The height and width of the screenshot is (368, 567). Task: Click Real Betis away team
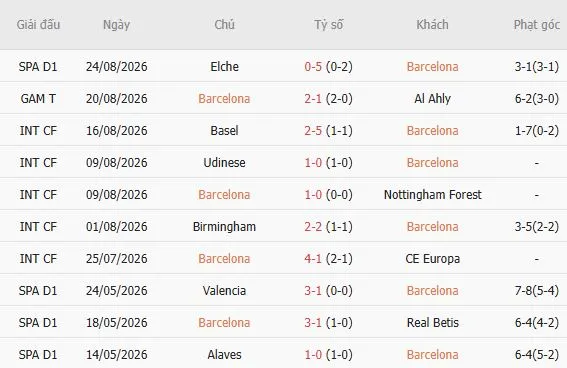tap(432, 323)
